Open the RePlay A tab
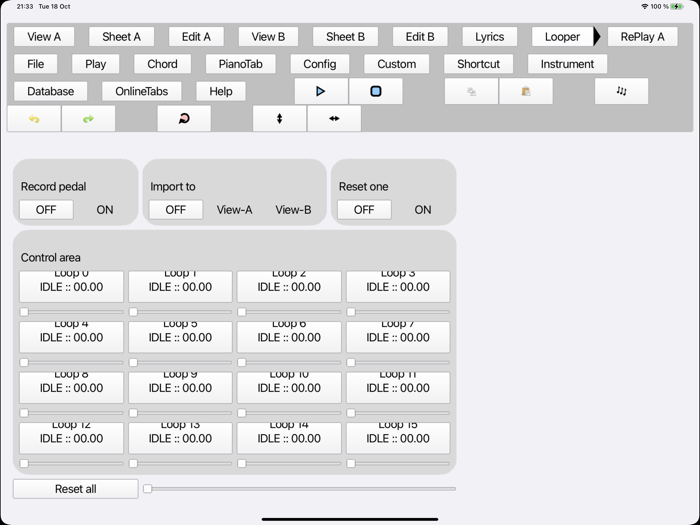Viewport: 700px width, 525px height. pyautogui.click(x=642, y=37)
